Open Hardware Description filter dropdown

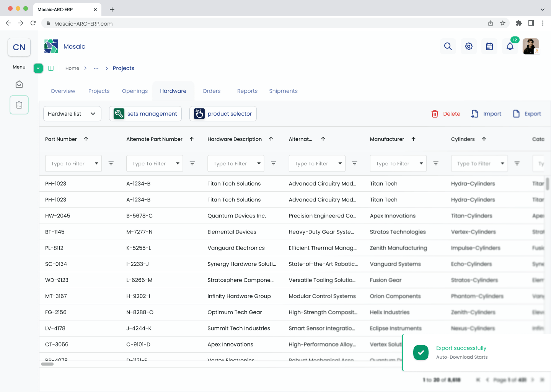(236, 163)
